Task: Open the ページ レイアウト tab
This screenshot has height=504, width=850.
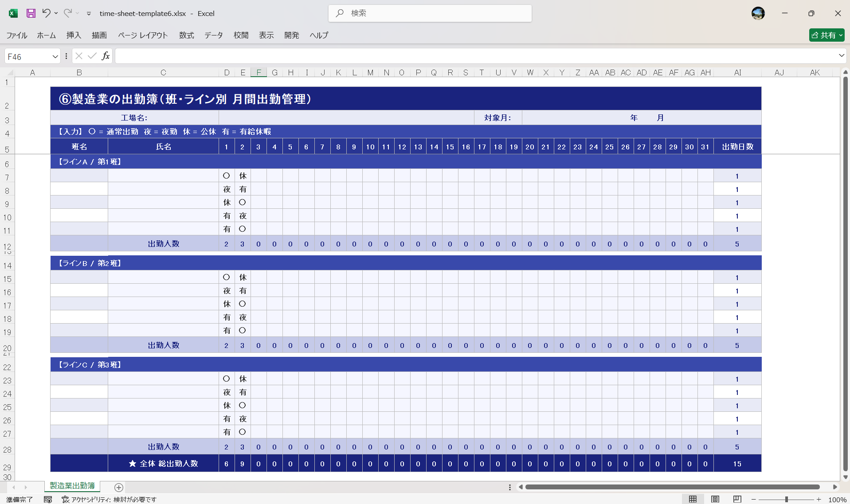Action: point(143,35)
